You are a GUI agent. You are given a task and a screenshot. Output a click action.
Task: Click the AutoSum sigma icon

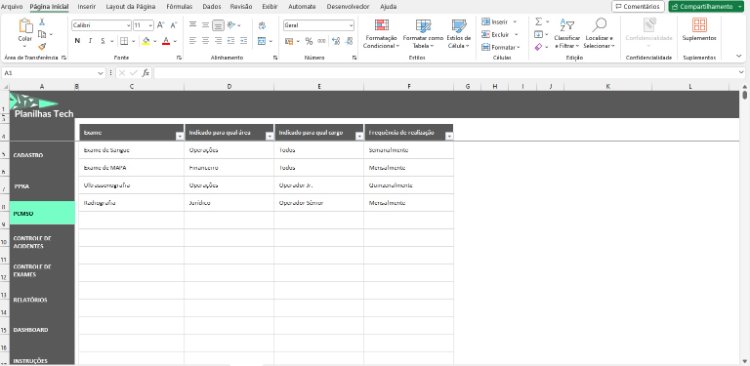539,22
